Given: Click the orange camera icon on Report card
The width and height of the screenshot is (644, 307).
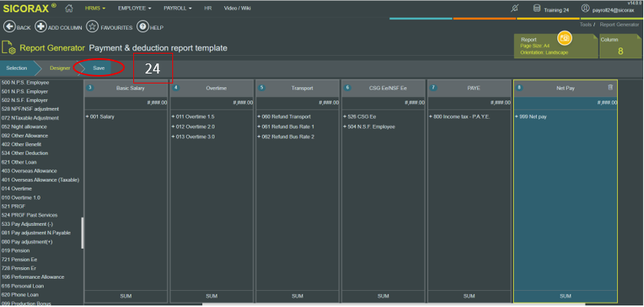Looking at the screenshot, I should coord(564,38).
